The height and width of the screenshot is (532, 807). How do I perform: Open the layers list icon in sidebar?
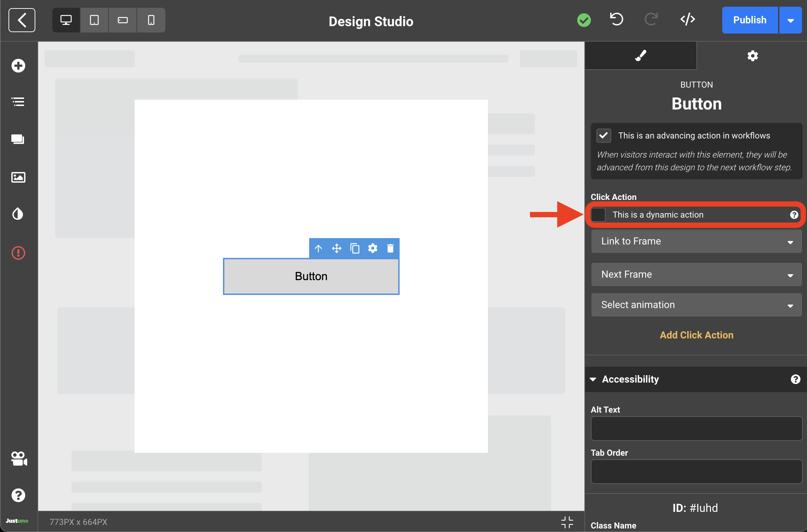pyautogui.click(x=18, y=102)
